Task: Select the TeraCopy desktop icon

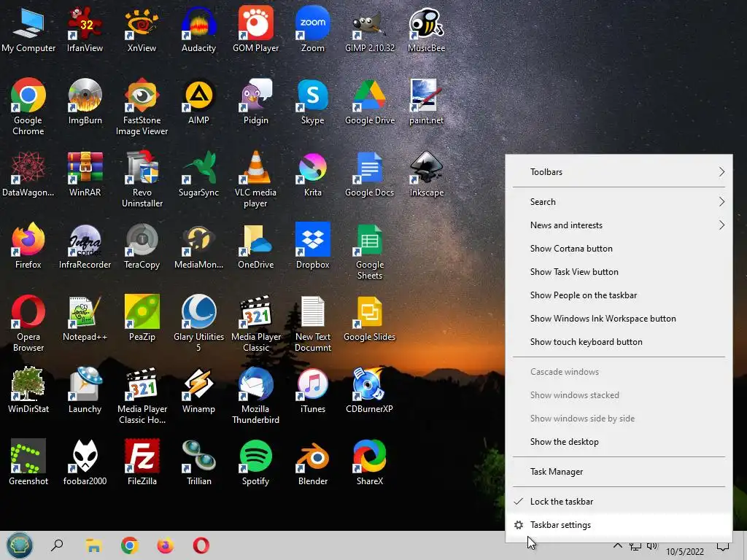Action: (x=142, y=246)
